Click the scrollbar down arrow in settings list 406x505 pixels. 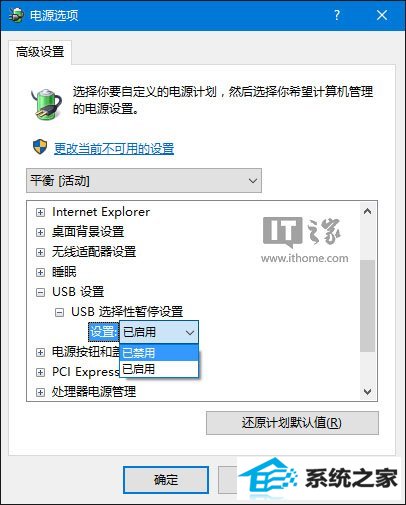(x=367, y=391)
